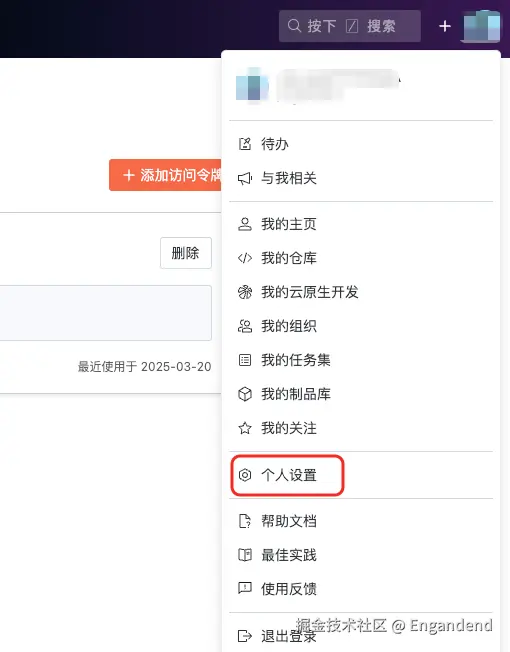Click the list icon beside 我的任务集
The width and height of the screenshot is (510, 652).
click(x=245, y=360)
